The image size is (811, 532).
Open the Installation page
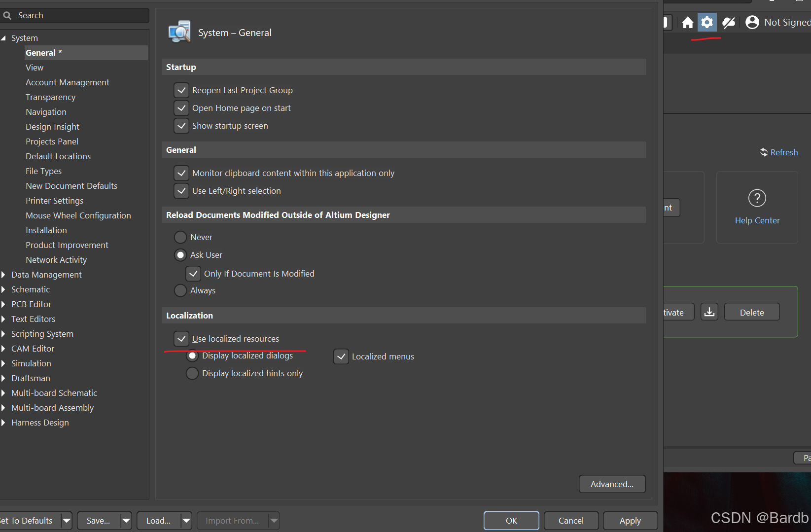(x=46, y=230)
